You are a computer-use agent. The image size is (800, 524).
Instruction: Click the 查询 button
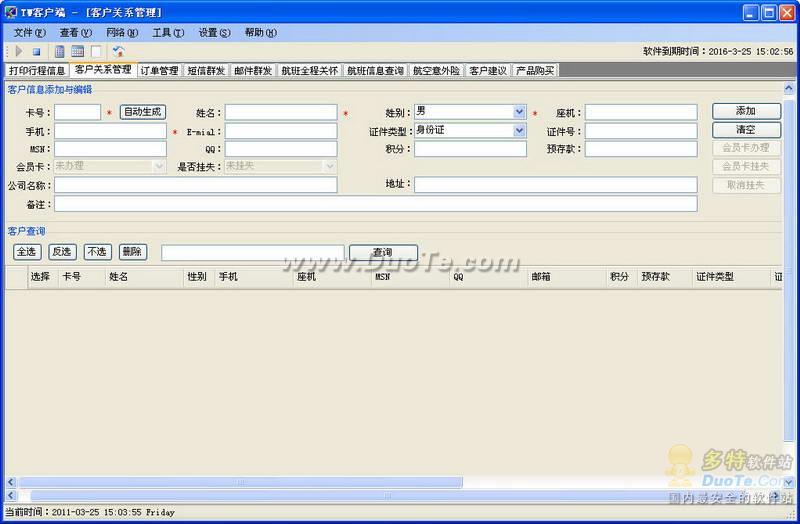383,253
